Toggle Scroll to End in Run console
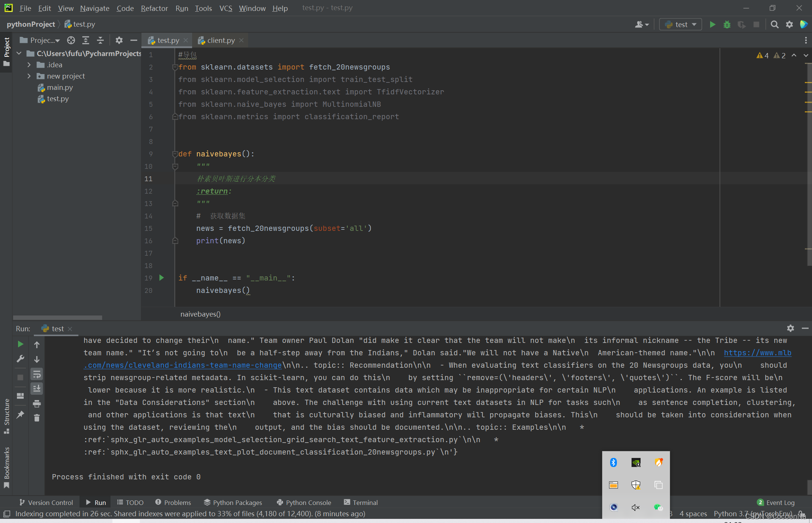812x523 pixels. click(x=37, y=389)
